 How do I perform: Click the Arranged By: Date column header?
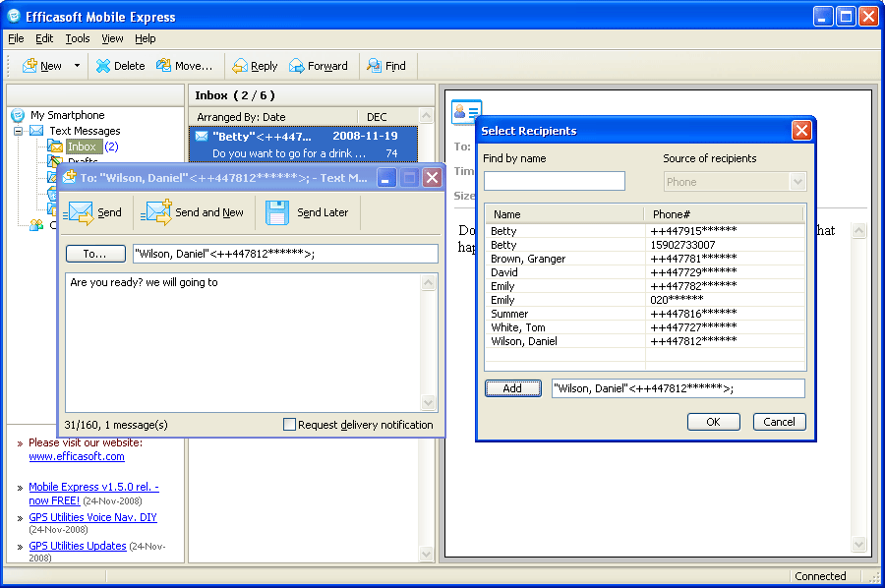click(273, 117)
